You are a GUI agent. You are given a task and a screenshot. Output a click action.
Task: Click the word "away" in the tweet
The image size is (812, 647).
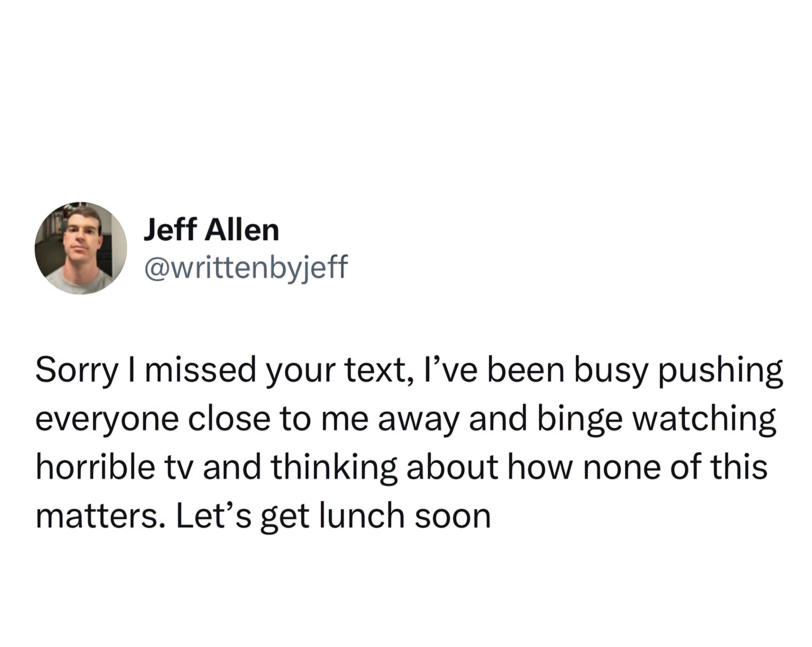419,422
